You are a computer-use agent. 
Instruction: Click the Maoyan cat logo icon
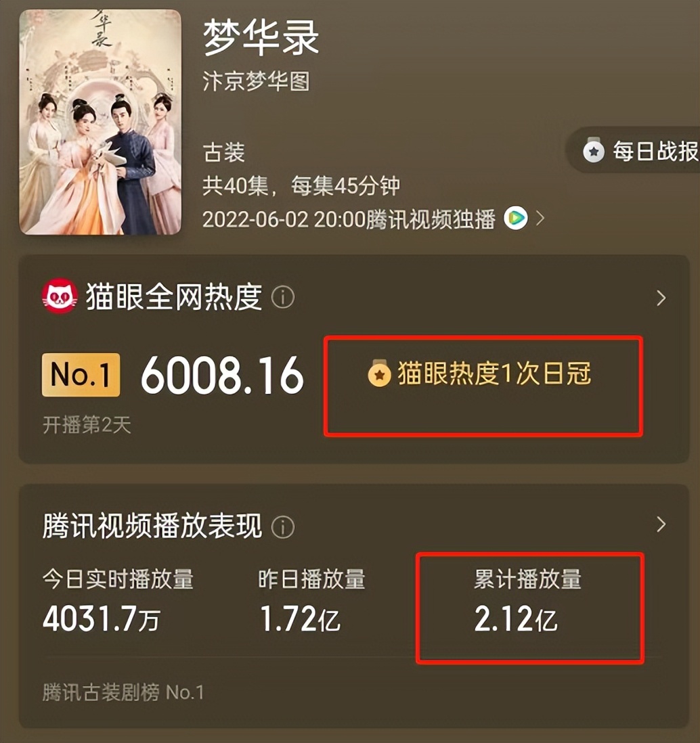(60, 296)
